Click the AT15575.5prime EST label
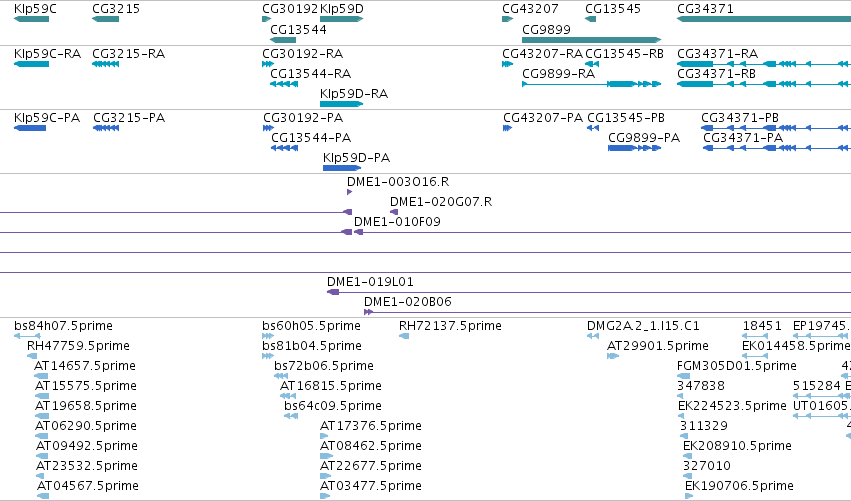This screenshot has width=851, height=501. click(x=86, y=386)
